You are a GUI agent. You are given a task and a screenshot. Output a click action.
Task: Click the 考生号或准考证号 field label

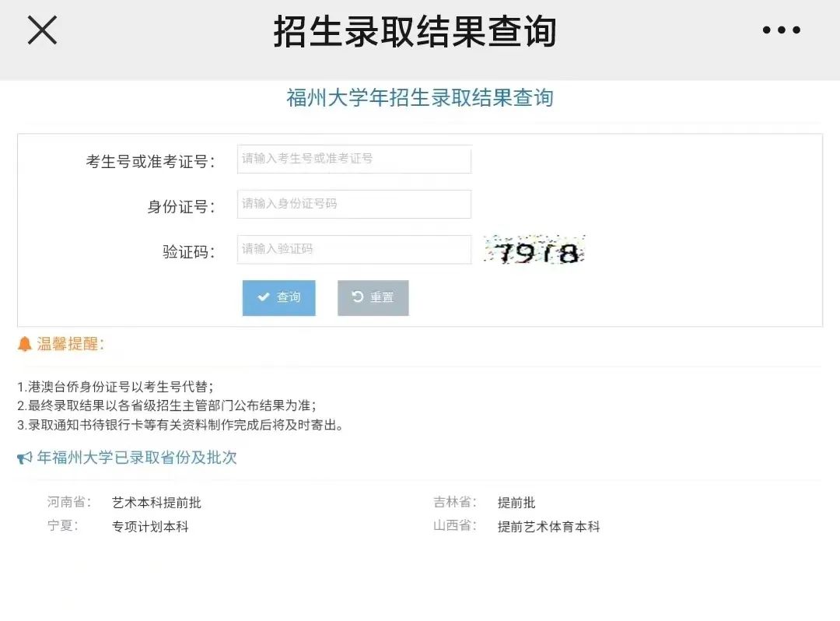click(x=151, y=161)
